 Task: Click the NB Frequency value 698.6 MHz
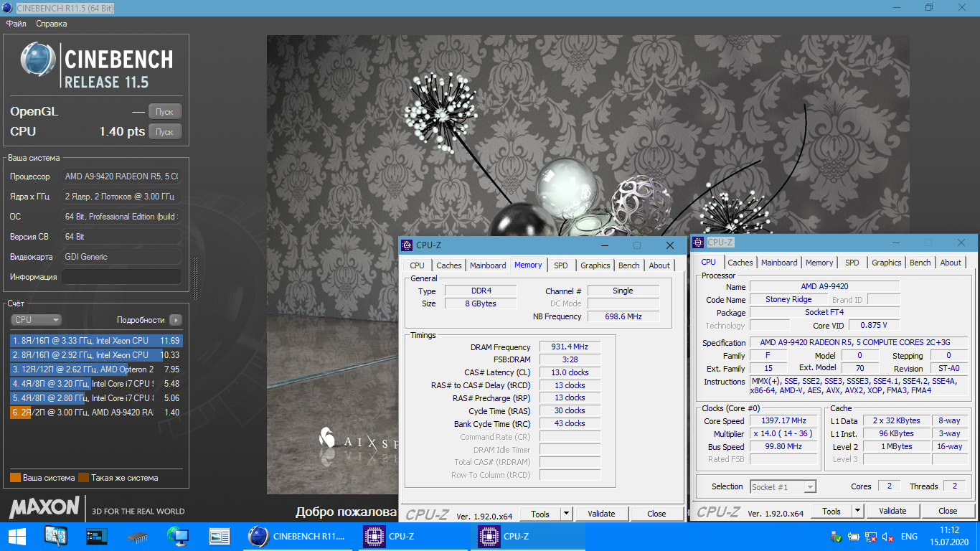point(623,316)
